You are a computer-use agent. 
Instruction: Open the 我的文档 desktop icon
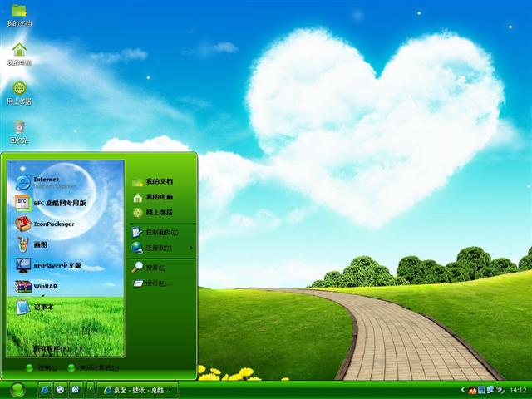click(19, 15)
